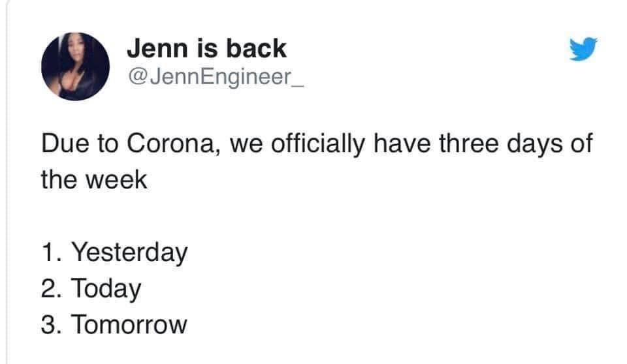Viewport: 627px width, 364px height.
Task: Select the word "officially" in the tweet
Action: click(318, 144)
